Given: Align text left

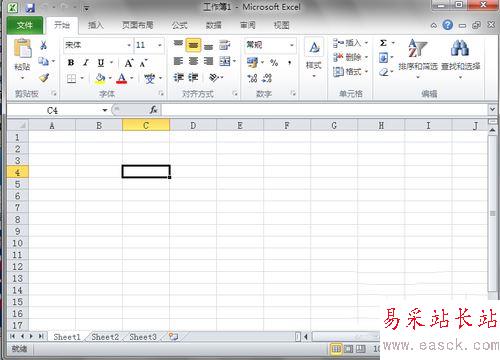Looking at the screenshot, I should pos(178,61).
